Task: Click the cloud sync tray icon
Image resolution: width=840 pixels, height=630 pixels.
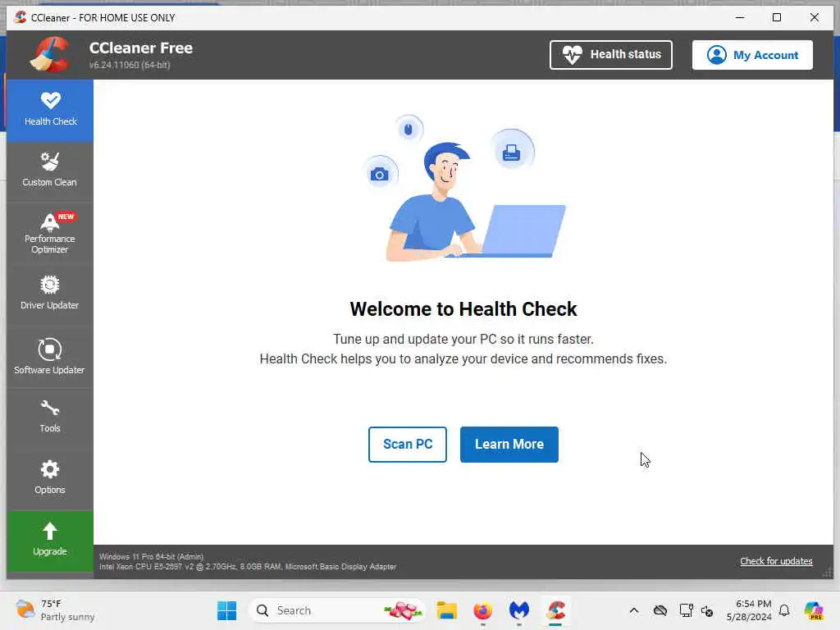Action: (660, 610)
